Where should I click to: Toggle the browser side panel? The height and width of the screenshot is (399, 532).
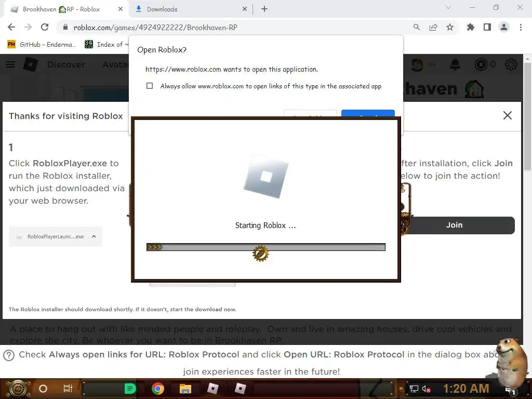487,27
